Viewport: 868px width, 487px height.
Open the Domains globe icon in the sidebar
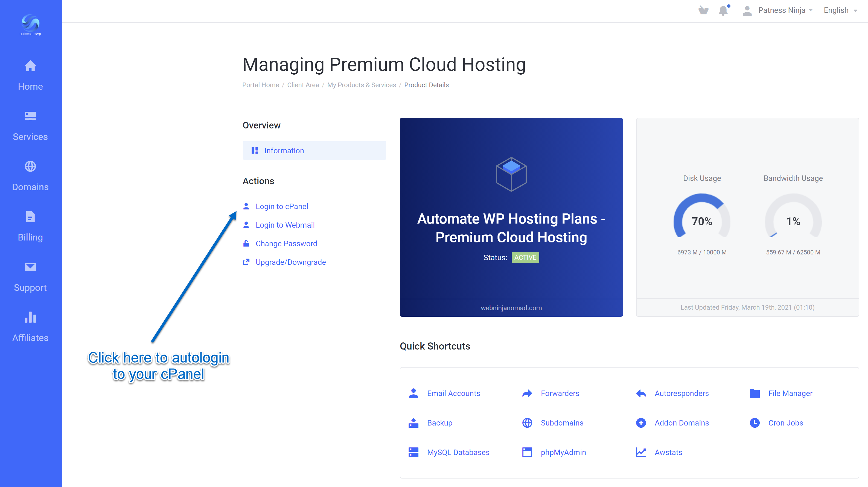pos(30,166)
